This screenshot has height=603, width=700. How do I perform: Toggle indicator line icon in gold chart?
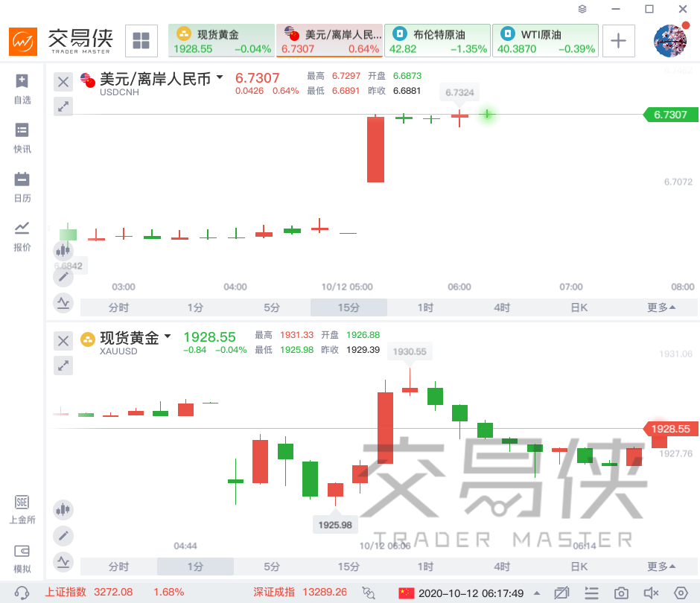pyautogui.click(x=63, y=561)
